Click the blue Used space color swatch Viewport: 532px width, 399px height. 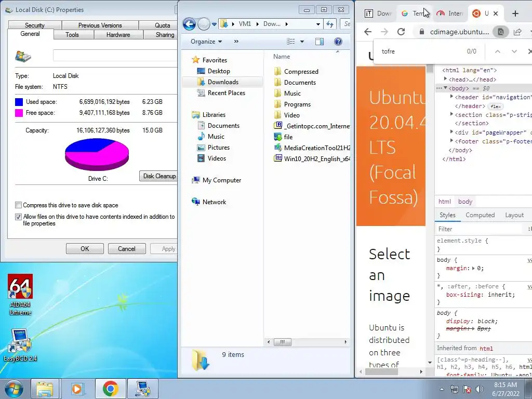(19, 102)
